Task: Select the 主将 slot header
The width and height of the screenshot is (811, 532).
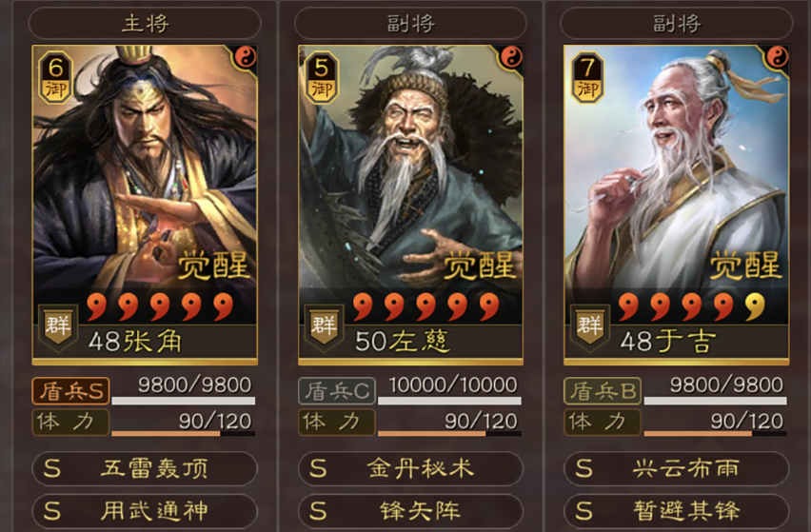Action: pos(145,23)
